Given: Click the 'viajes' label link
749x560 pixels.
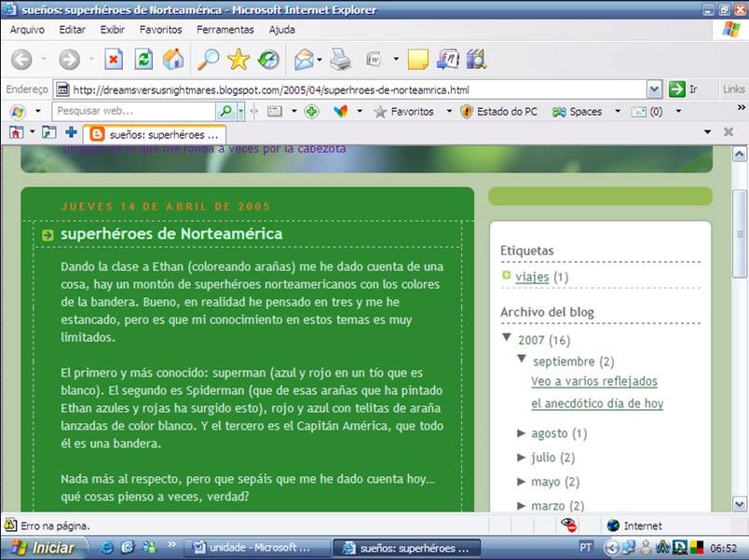Looking at the screenshot, I should (532, 277).
